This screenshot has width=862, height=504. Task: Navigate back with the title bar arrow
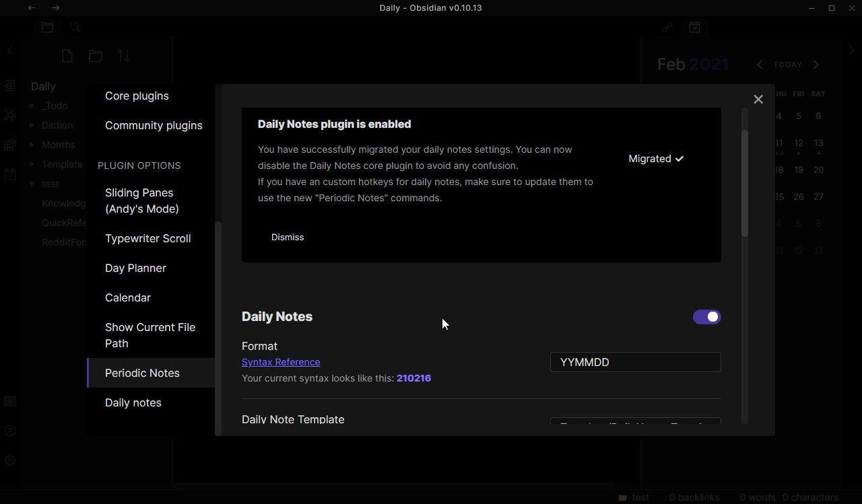(32, 8)
